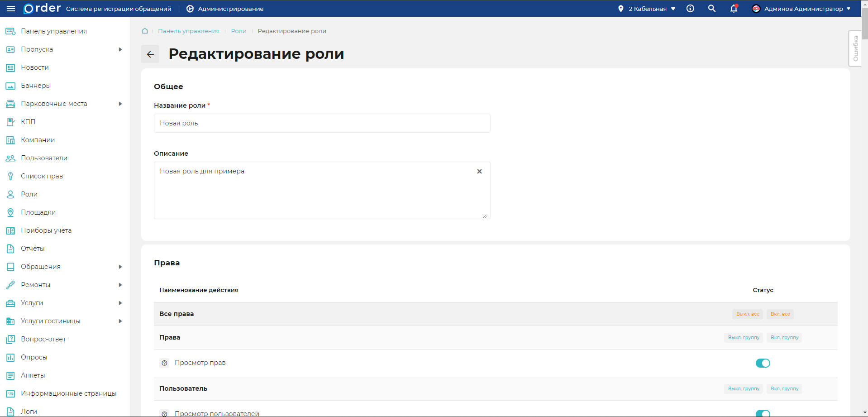
Task: Click the home breadcrumb icon
Action: point(145,31)
